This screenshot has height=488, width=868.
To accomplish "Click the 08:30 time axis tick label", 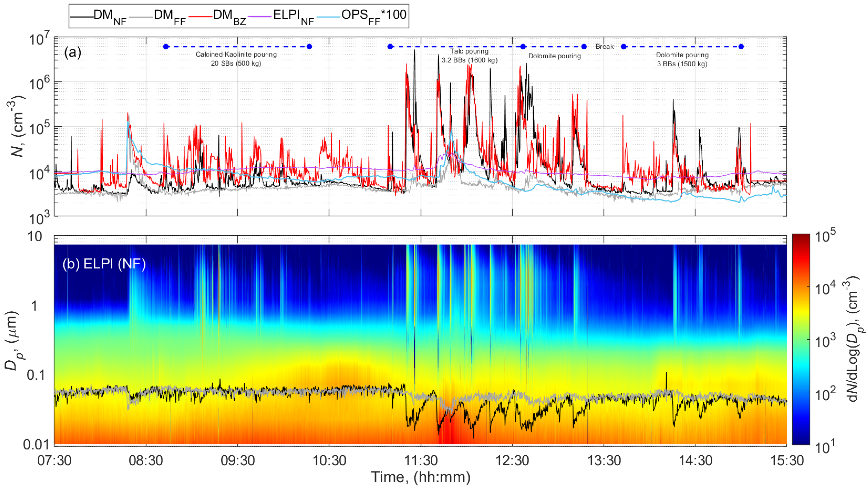I will [146, 460].
